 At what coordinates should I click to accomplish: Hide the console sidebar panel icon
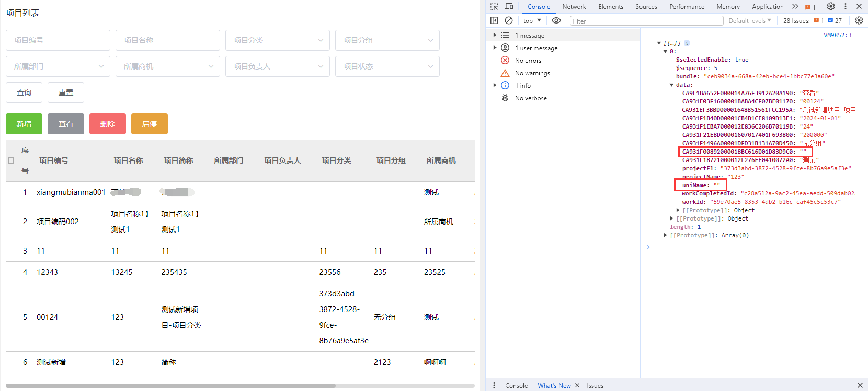click(x=494, y=20)
